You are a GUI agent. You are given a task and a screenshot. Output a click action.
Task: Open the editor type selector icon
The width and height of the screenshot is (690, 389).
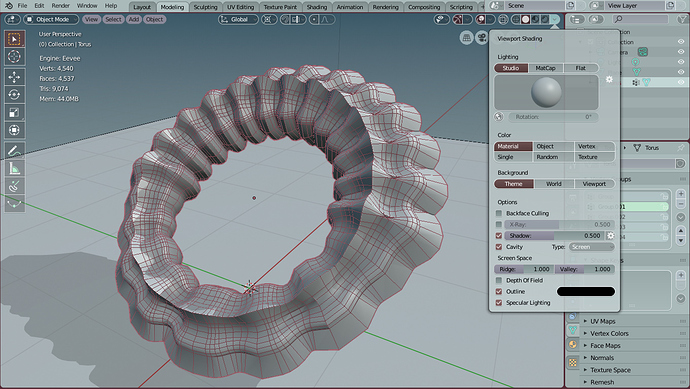point(12,19)
